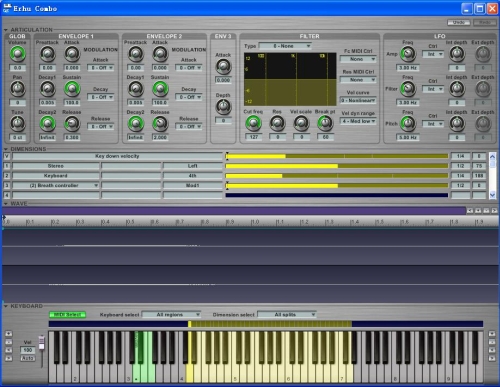This screenshot has height=387, width=500.
Task: Select Envelope 1 Attack knob
Action: pyautogui.click(x=72, y=54)
